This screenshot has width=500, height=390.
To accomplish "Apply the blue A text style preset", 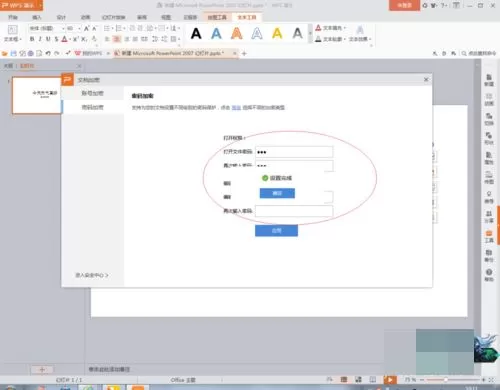I will click(x=216, y=33).
